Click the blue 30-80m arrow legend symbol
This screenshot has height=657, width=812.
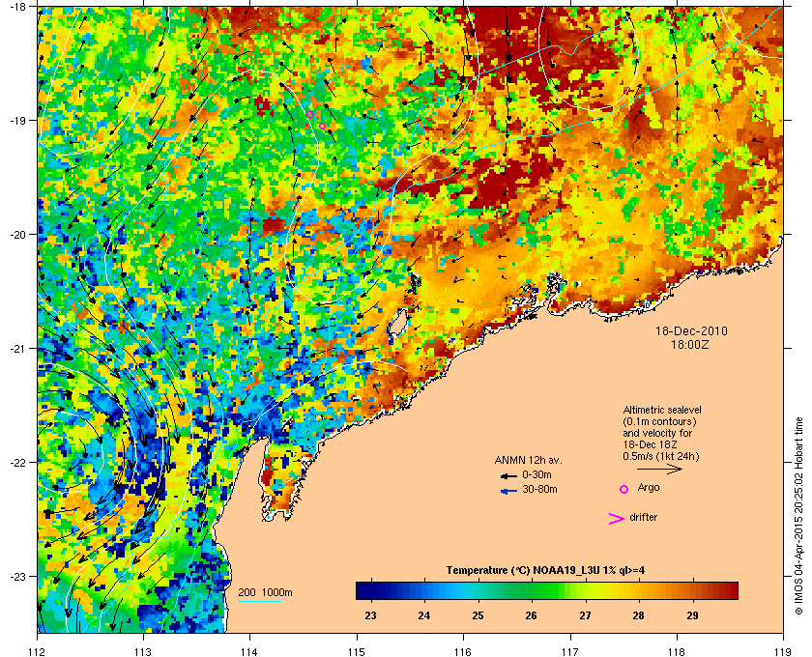(508, 491)
